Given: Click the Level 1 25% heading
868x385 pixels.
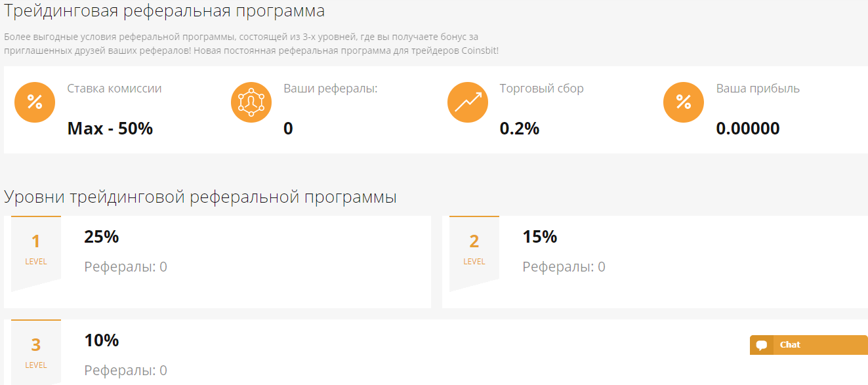Looking at the screenshot, I should 101,237.
